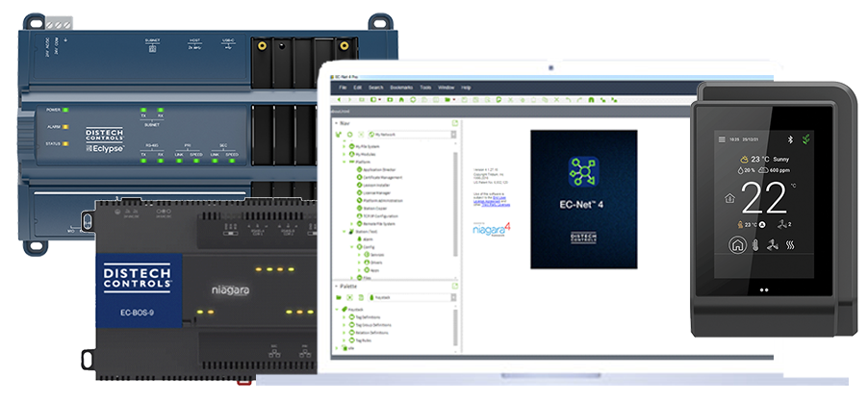Viewport: 868px width, 402px height.
Task: Select Application Director in Nav tree
Action: [380, 170]
